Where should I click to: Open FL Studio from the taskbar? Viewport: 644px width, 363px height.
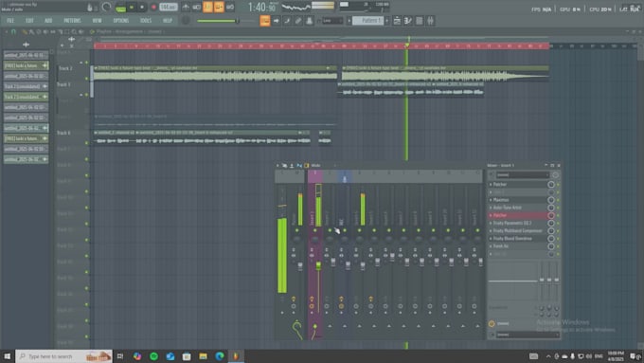click(x=236, y=356)
